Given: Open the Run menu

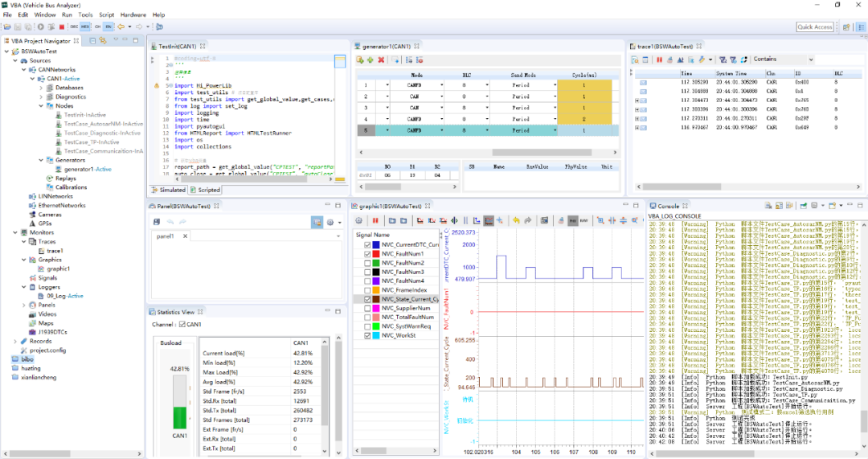Looking at the screenshot, I should 67,15.
